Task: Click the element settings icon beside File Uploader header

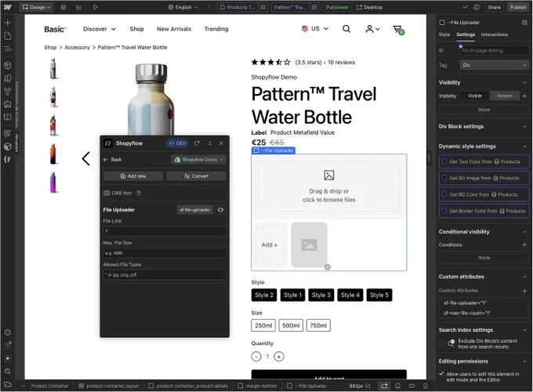Action: (524, 23)
